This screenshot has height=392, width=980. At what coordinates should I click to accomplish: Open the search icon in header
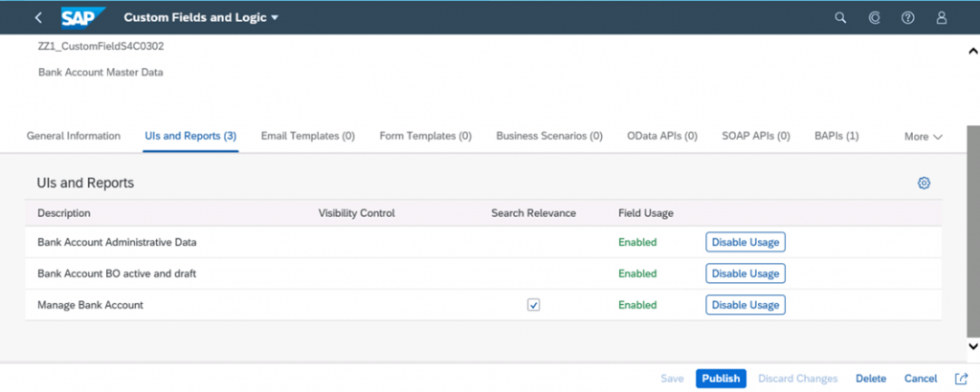pyautogui.click(x=840, y=18)
